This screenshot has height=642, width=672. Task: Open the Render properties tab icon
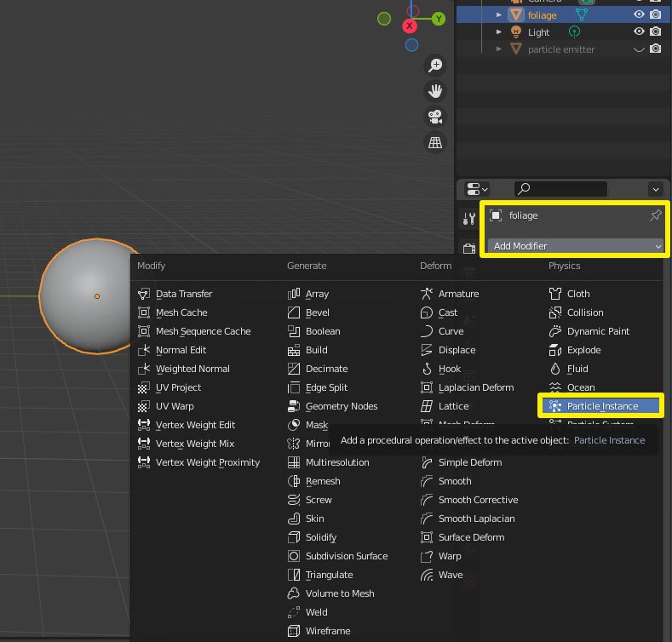point(468,248)
